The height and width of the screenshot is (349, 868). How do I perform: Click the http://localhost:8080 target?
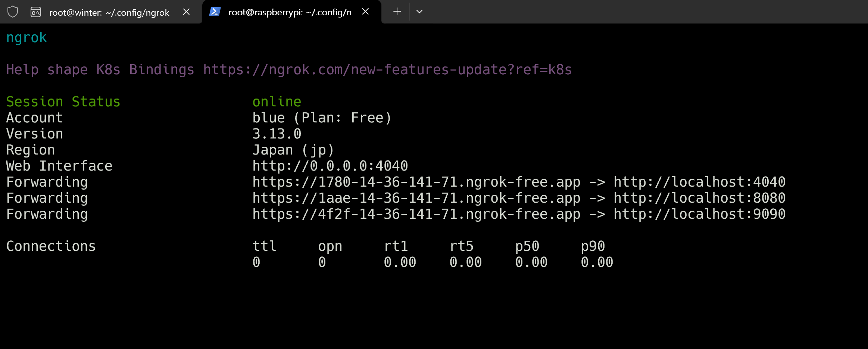pos(700,198)
